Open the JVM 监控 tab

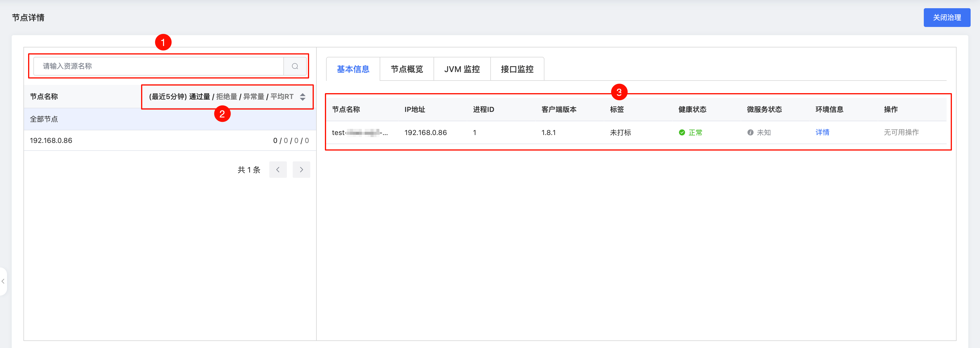462,69
